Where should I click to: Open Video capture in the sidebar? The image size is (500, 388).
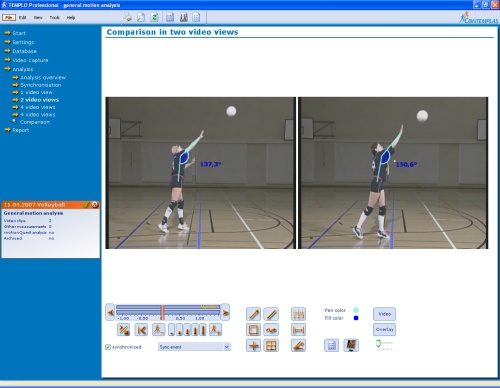pos(30,60)
